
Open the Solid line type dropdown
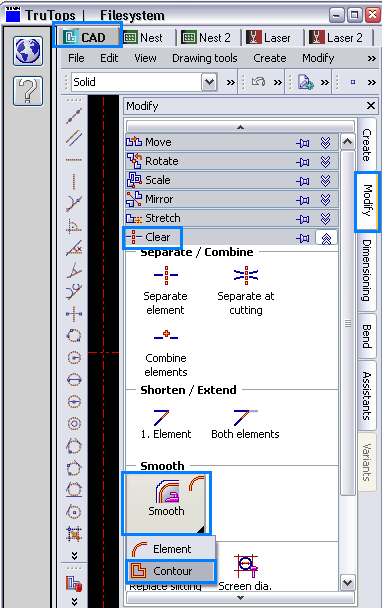(209, 82)
